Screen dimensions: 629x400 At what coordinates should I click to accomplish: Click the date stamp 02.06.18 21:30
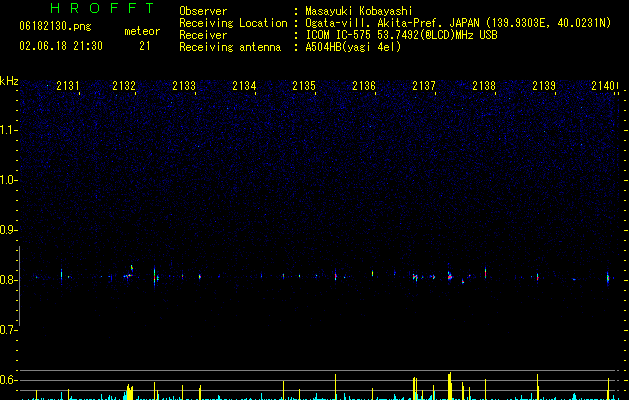pyautogui.click(x=61, y=46)
